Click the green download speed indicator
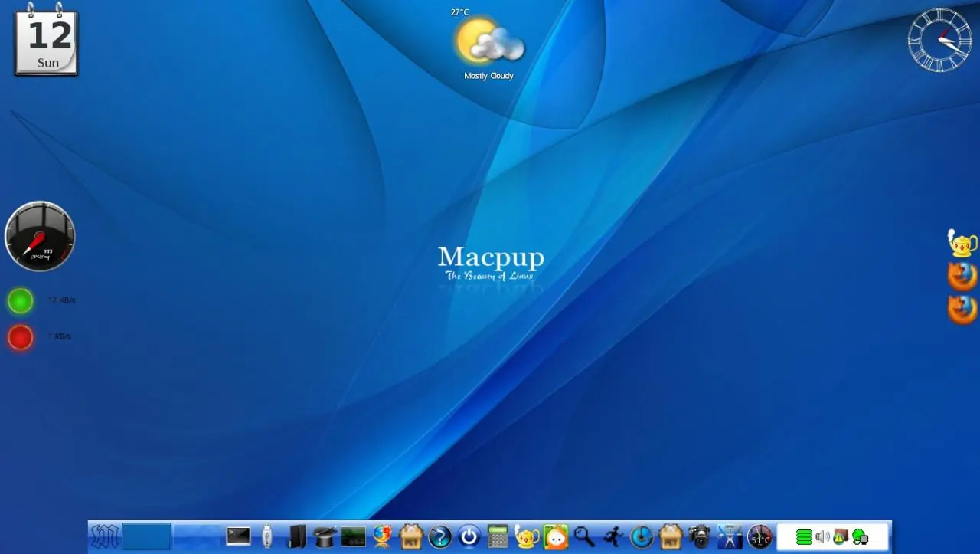980x554 pixels. (21, 301)
